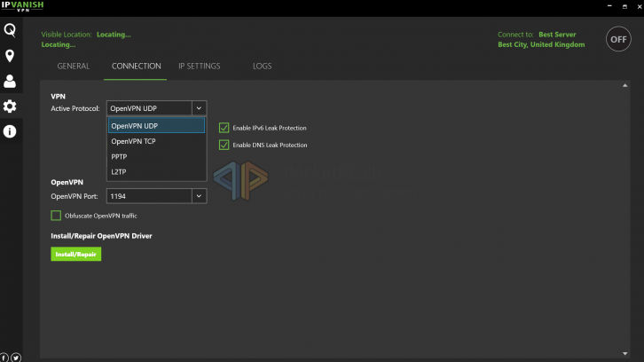
Task: Enable Obfuscate OpenVPN traffic checkbox
Action: 56,216
